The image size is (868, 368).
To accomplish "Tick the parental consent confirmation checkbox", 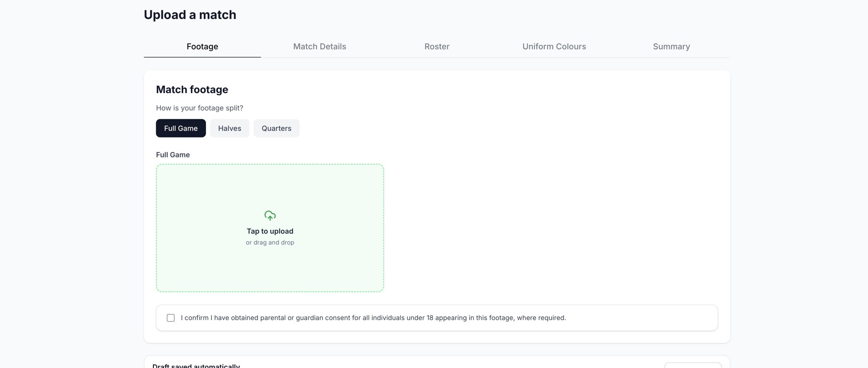I will [x=171, y=318].
